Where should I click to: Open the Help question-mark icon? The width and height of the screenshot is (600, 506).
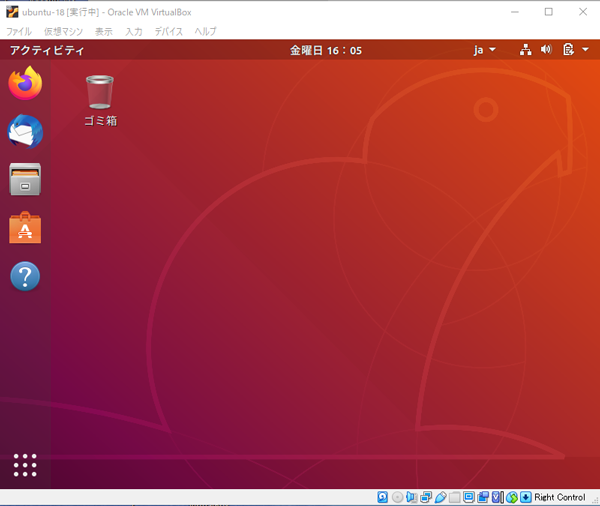click(x=25, y=276)
